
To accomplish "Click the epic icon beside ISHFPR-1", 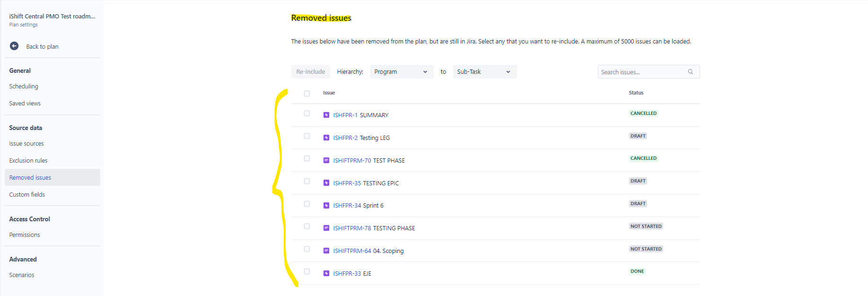I will (x=326, y=115).
